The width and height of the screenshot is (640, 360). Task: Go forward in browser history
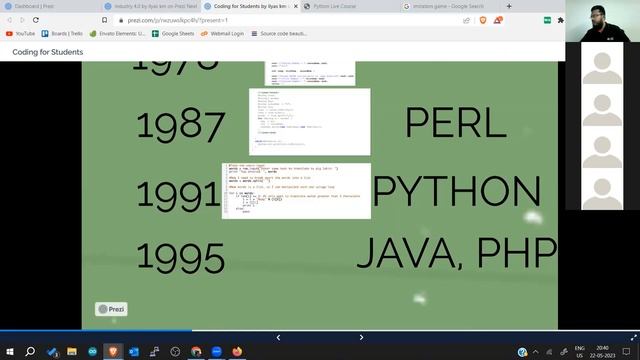pyautogui.click(x=22, y=20)
